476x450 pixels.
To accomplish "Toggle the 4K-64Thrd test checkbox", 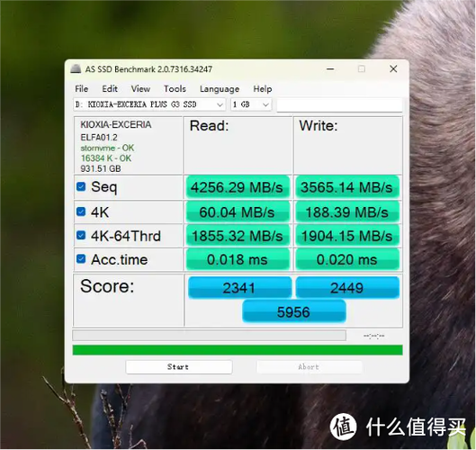I will (x=81, y=235).
